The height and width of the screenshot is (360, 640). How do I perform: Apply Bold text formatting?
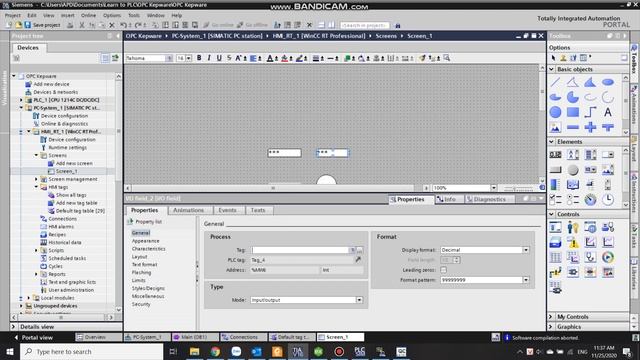click(199, 58)
